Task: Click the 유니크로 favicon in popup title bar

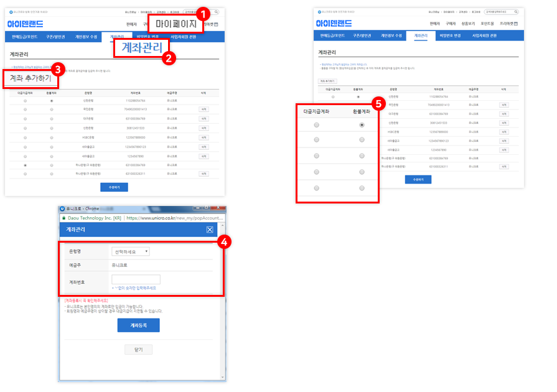Action: point(62,209)
